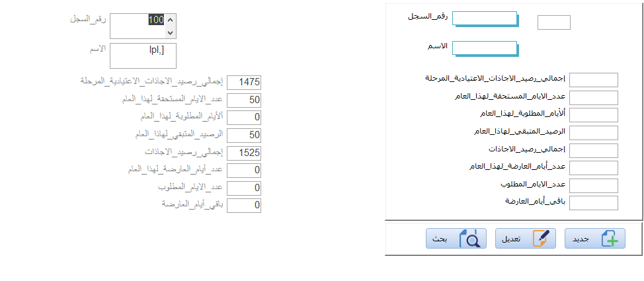The width and height of the screenshot is (644, 281).
Task: Click the up arrow of رقم_السجل scrollbar
Action: (171, 19)
